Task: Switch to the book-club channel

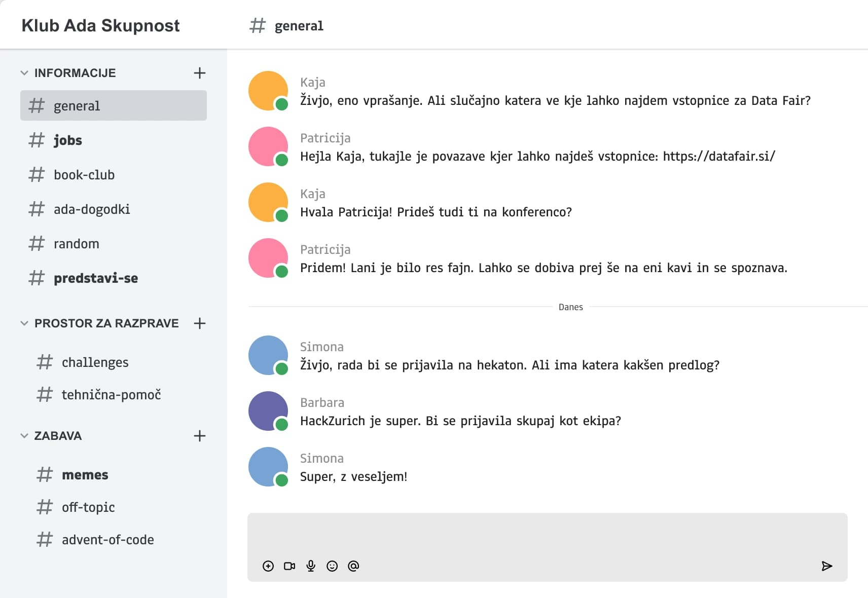Action: point(84,175)
